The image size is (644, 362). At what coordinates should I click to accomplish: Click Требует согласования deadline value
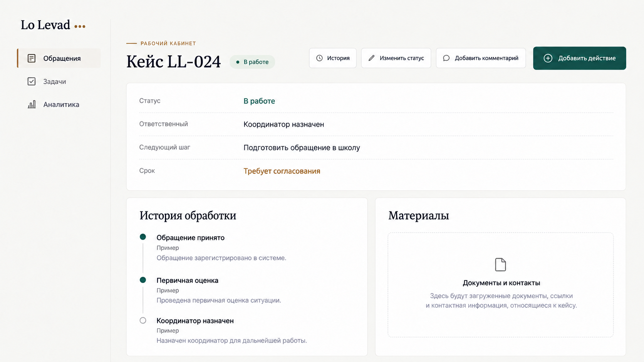[x=282, y=171]
